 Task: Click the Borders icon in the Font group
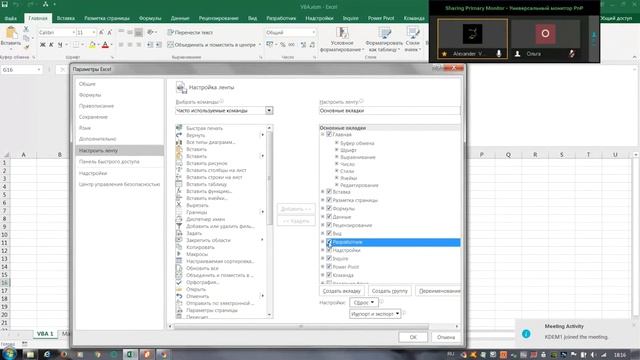[x=76, y=45]
